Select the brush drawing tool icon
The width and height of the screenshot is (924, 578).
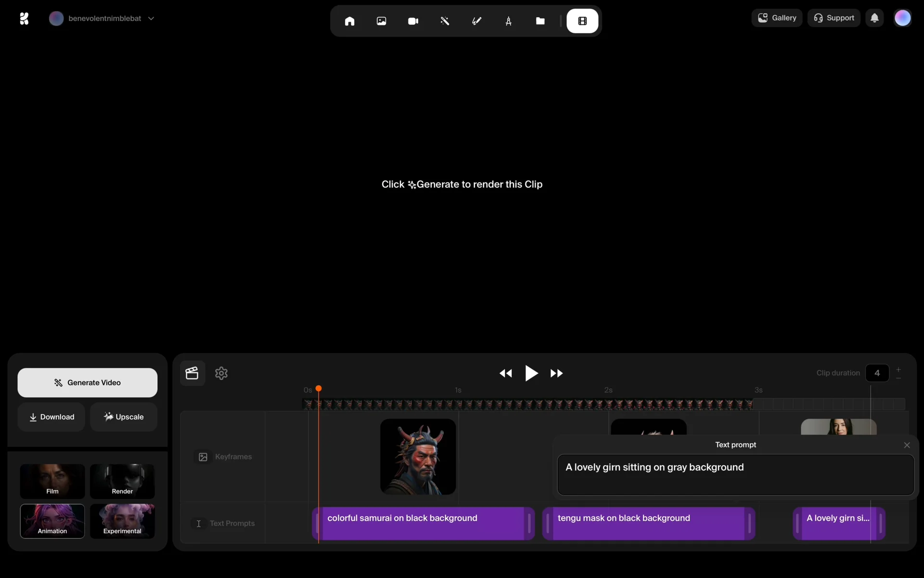[476, 21]
